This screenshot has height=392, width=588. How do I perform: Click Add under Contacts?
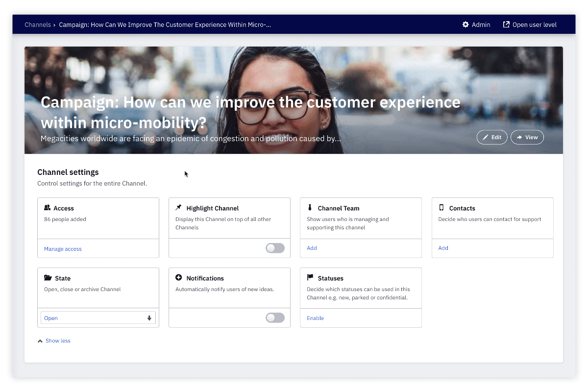click(x=443, y=248)
